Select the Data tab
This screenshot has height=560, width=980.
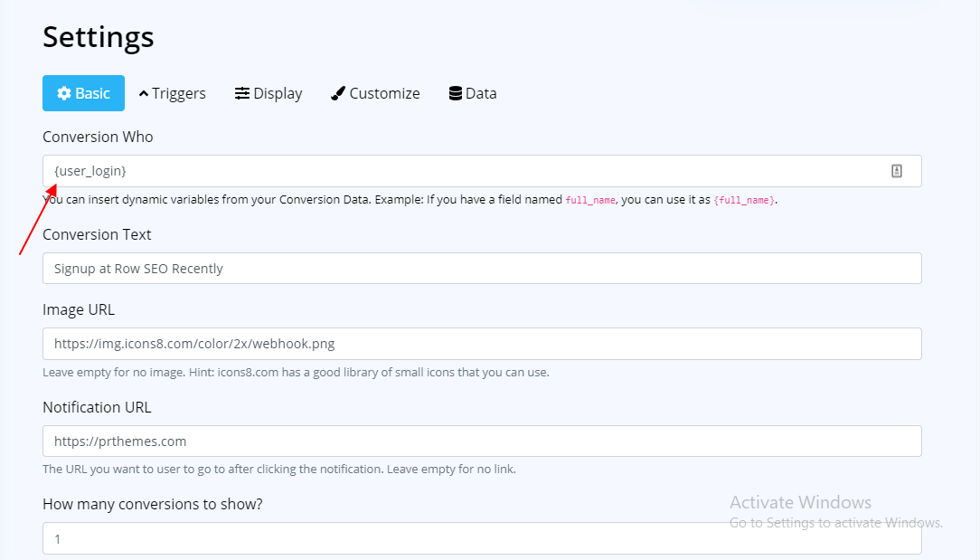tap(473, 93)
